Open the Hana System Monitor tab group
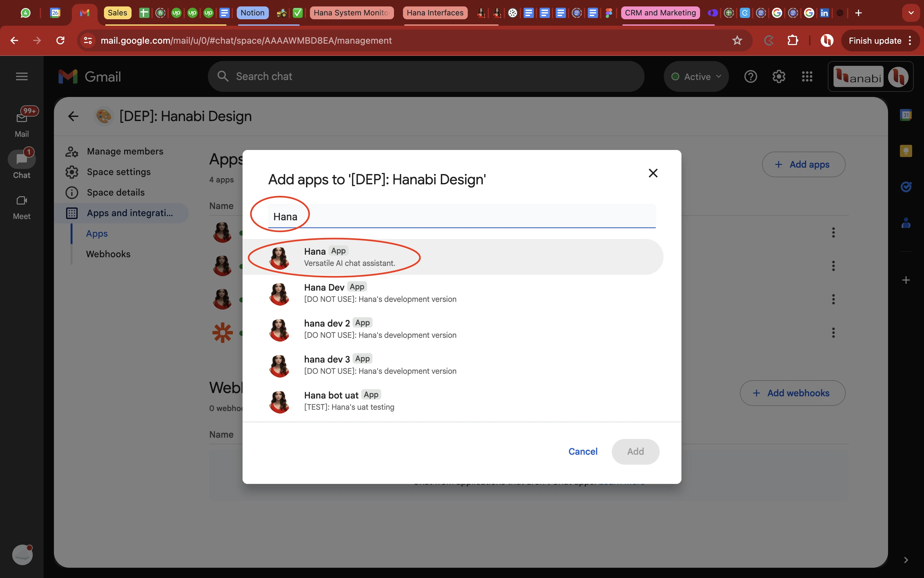The height and width of the screenshot is (578, 924). tap(351, 13)
